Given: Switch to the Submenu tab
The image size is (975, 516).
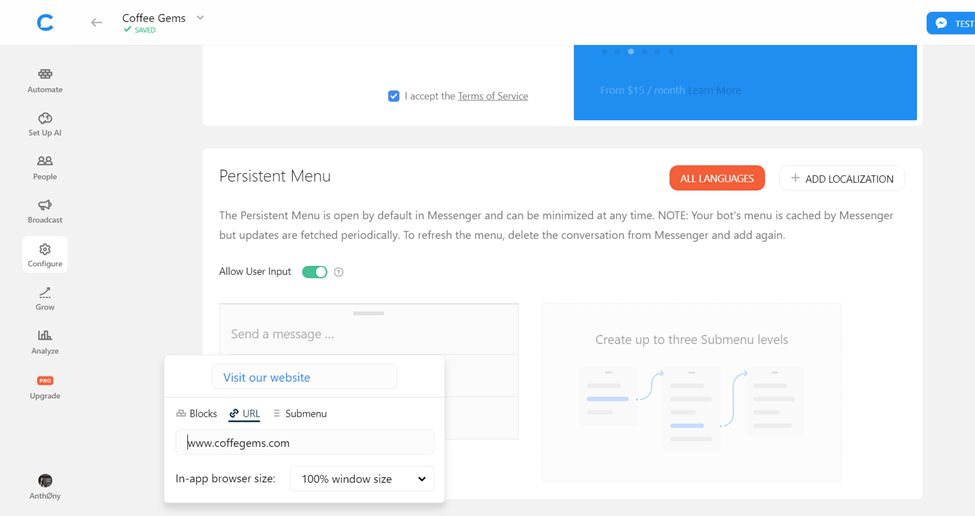Looking at the screenshot, I should click(x=300, y=413).
